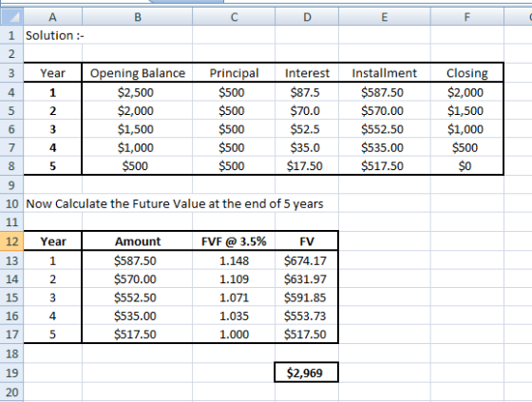Select the $2,969 total cell
Viewport: 532px width, 402px height.
306,373
